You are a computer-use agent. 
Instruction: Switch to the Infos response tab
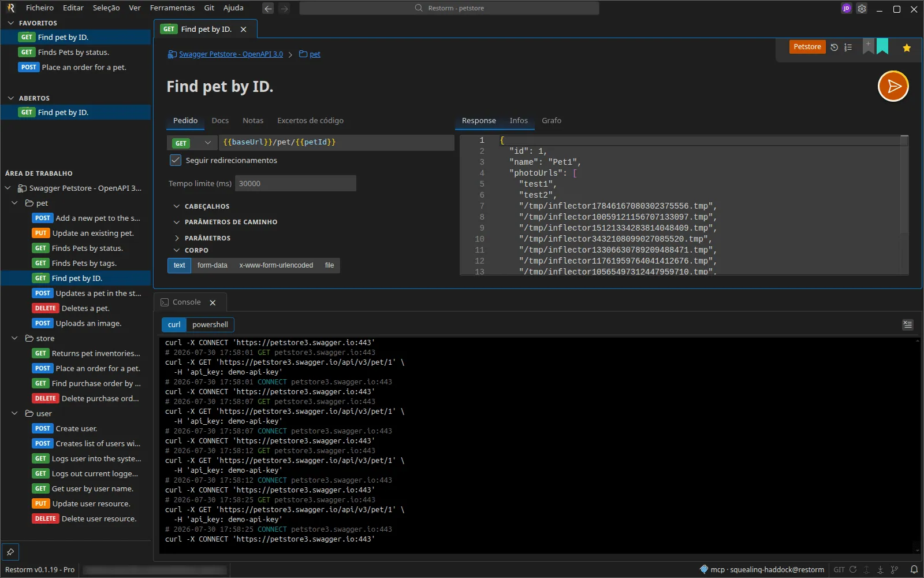pyautogui.click(x=519, y=120)
